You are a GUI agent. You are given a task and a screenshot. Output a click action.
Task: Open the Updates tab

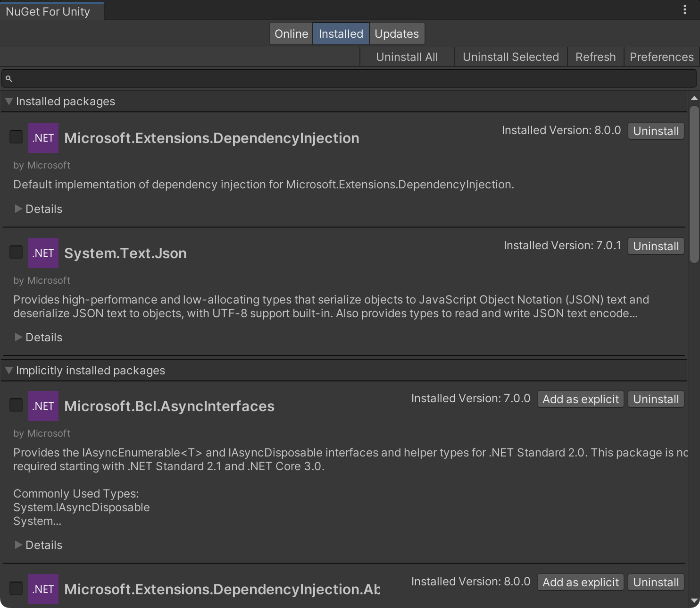396,34
